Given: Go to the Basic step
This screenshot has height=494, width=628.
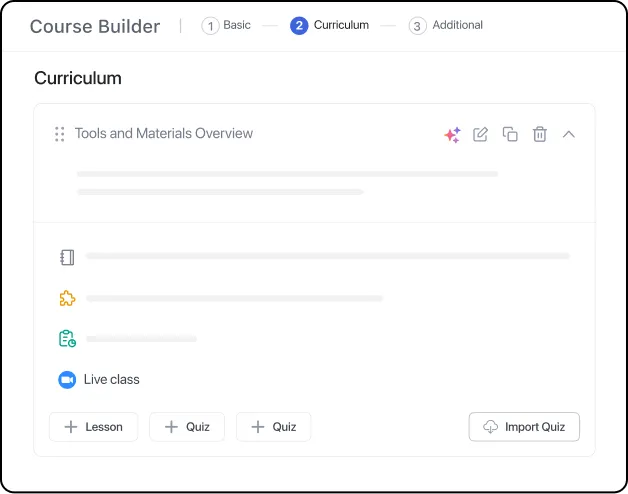Looking at the screenshot, I should (x=227, y=25).
